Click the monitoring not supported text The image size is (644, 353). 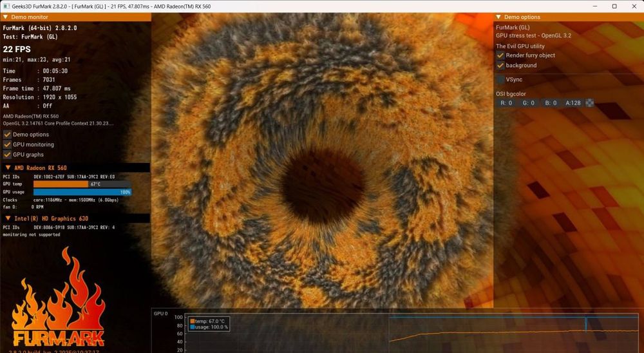coord(31,234)
